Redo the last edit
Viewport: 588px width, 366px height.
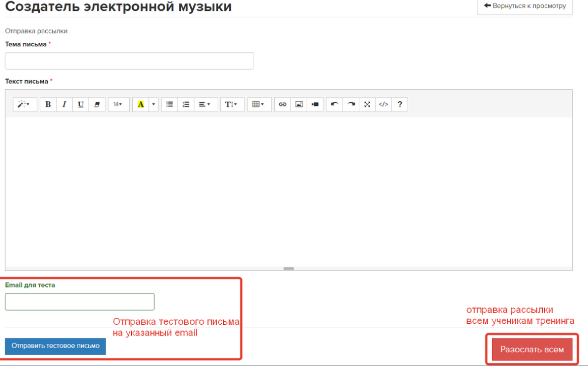click(x=351, y=104)
